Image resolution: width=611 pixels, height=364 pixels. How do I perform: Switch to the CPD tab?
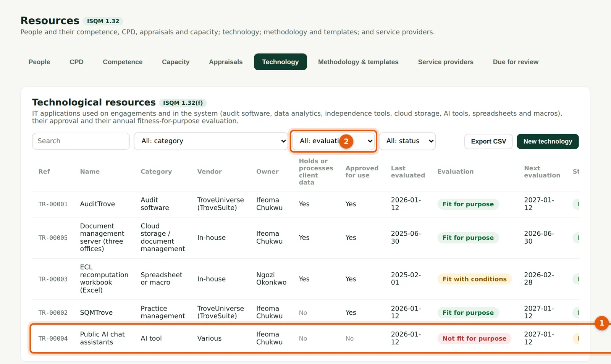76,62
